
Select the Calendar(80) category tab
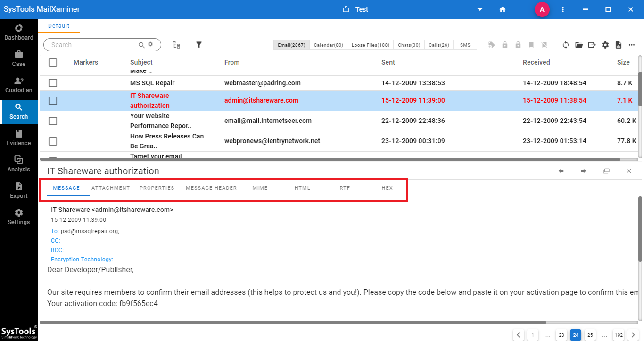[329, 45]
